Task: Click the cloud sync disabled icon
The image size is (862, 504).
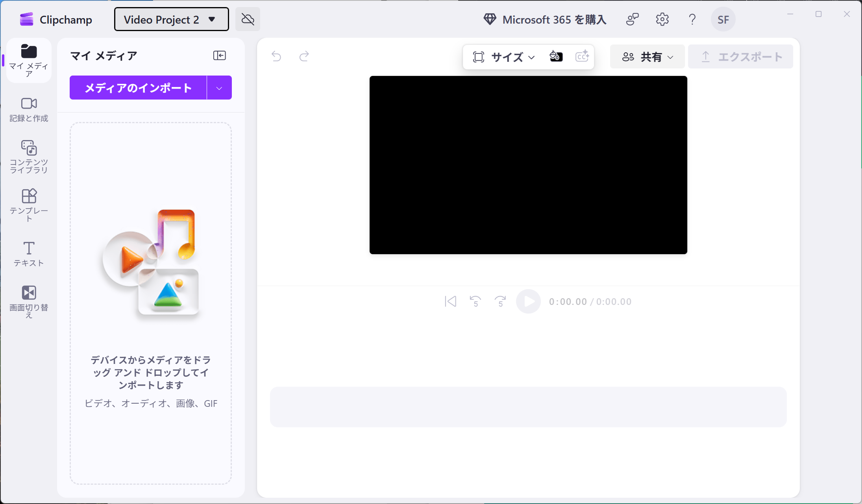Action: click(248, 19)
